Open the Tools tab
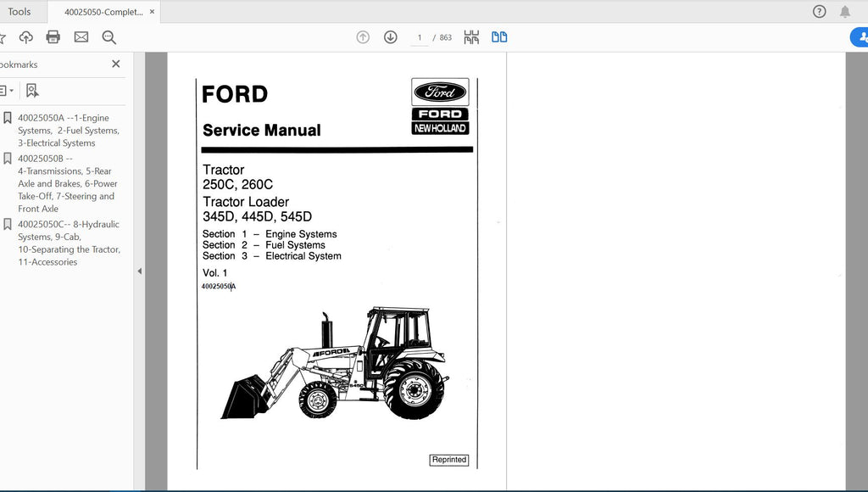 click(19, 12)
